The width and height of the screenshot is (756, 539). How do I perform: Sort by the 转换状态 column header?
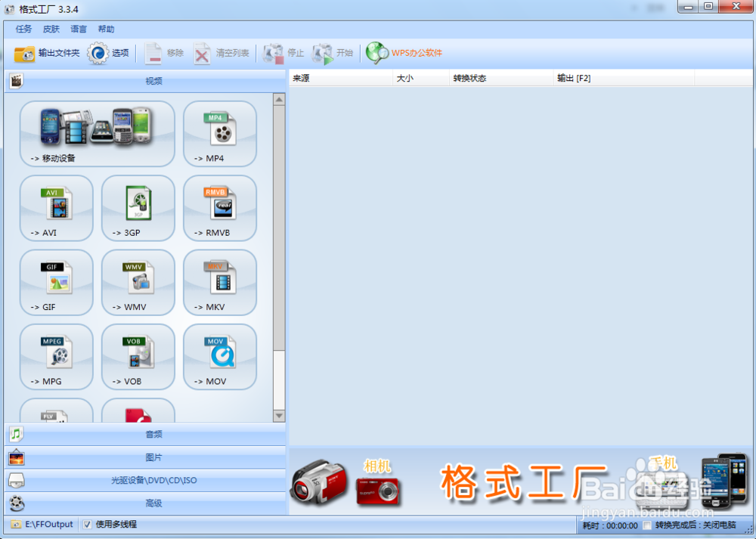(501, 78)
